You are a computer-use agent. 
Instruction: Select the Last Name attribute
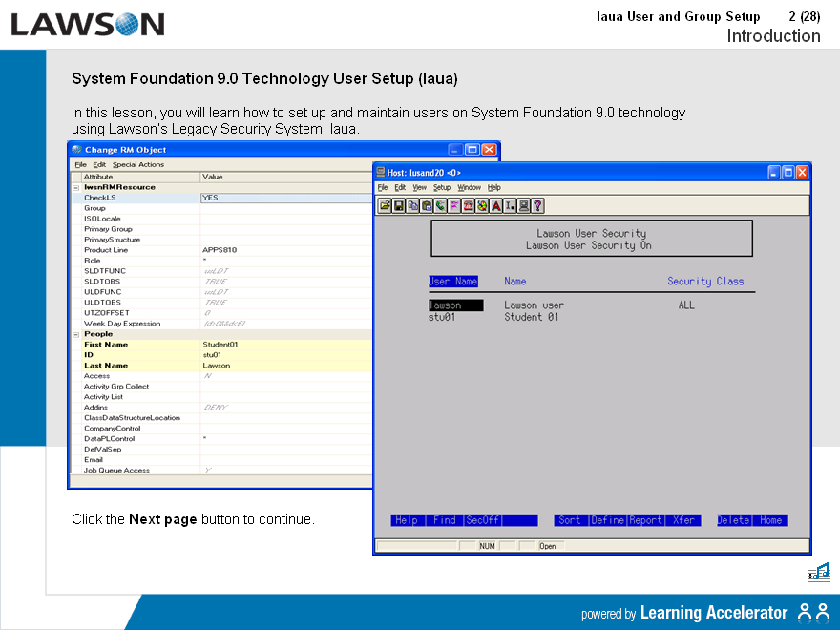pyautogui.click(x=106, y=366)
